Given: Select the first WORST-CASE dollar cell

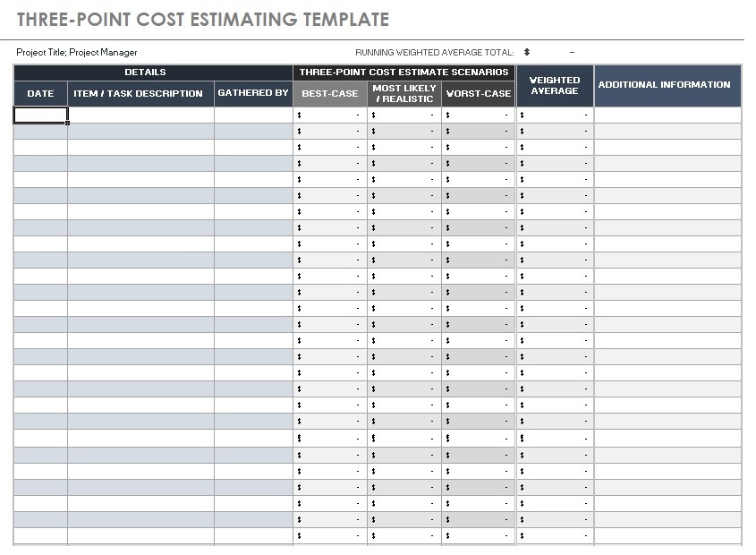Looking at the screenshot, I should [478, 115].
